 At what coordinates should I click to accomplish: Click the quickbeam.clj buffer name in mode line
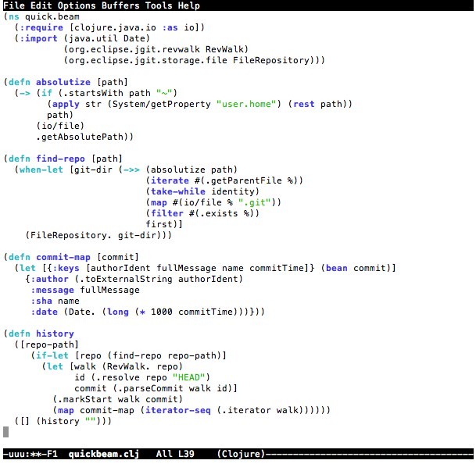click(x=103, y=454)
